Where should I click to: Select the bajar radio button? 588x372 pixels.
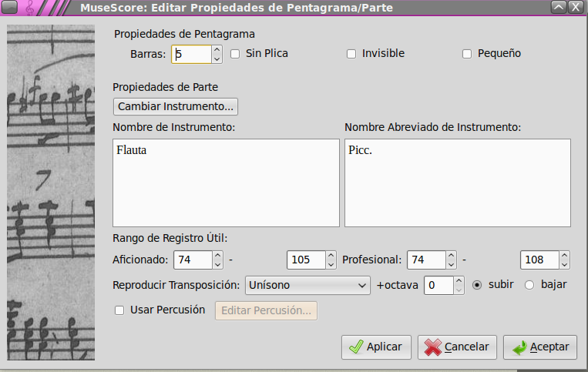(x=529, y=285)
